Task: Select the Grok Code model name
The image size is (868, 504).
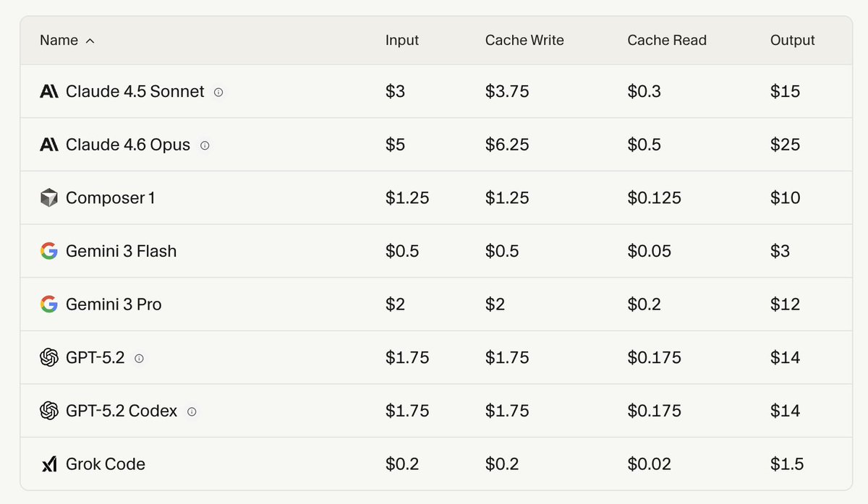Action: [106, 464]
